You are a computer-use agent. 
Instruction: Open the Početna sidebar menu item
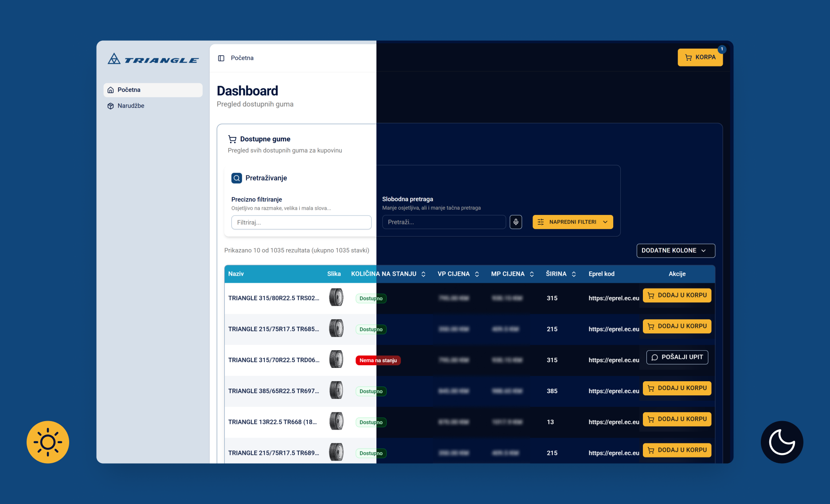[x=153, y=90]
